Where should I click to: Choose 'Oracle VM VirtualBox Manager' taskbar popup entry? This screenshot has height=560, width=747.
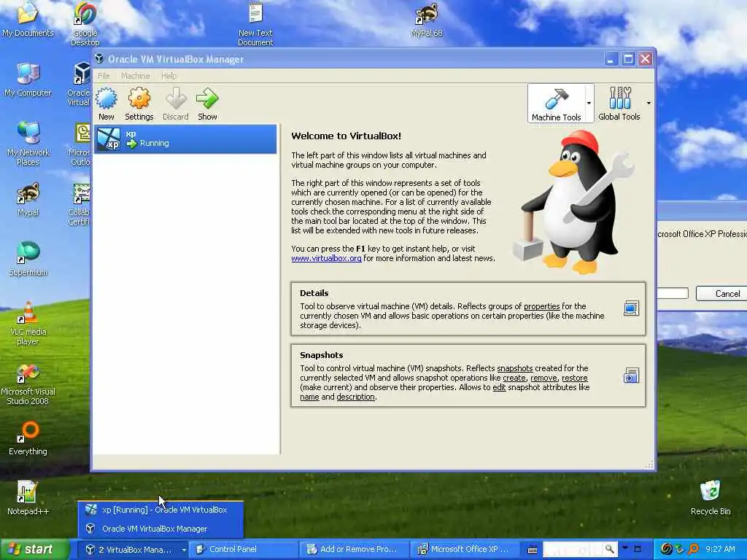[160, 529]
